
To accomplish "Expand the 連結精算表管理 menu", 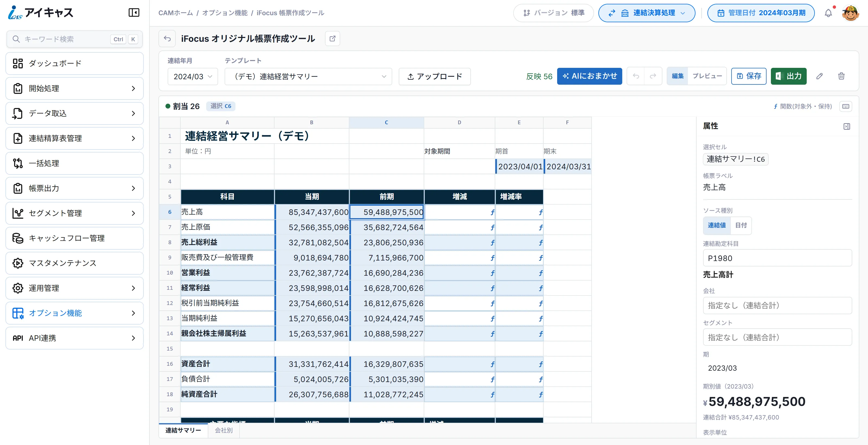I will click(75, 138).
